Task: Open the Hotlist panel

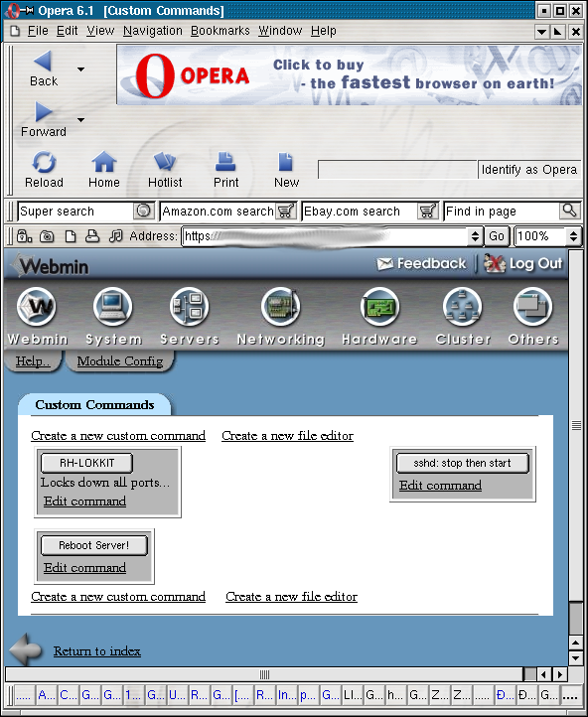Action: click(x=165, y=170)
